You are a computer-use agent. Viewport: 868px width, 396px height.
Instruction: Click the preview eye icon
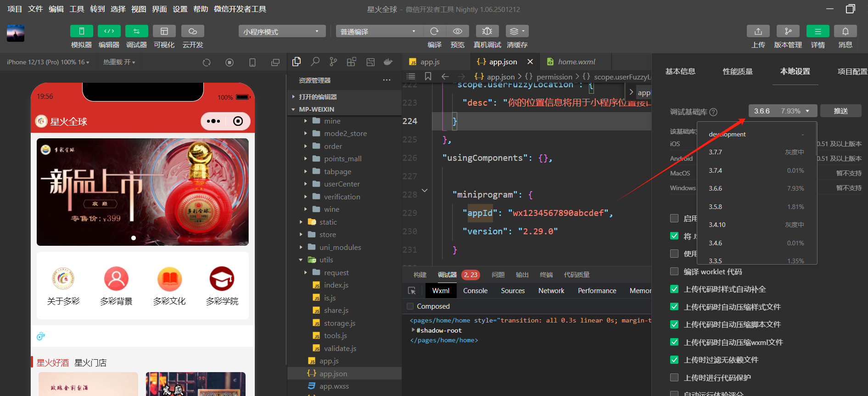pos(458,31)
